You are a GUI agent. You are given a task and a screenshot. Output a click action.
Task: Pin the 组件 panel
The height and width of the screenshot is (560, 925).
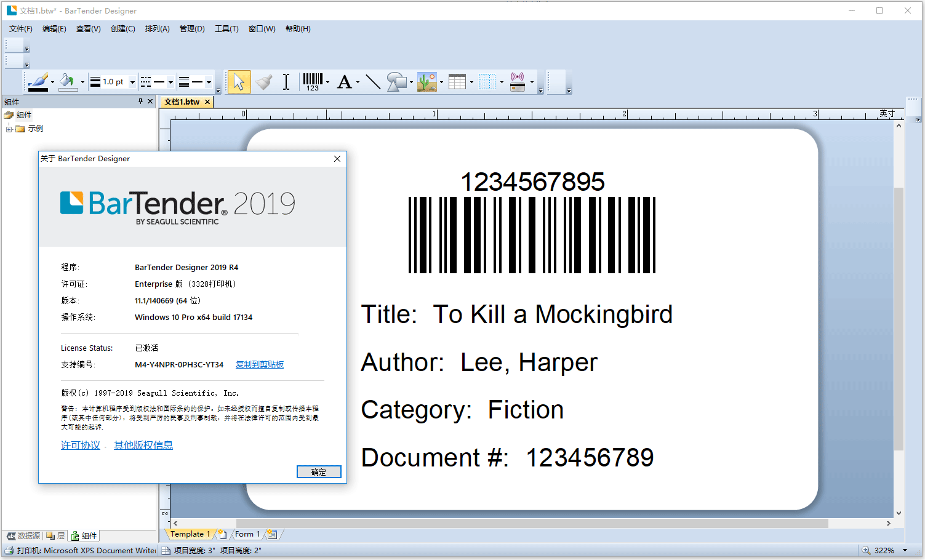click(x=140, y=102)
